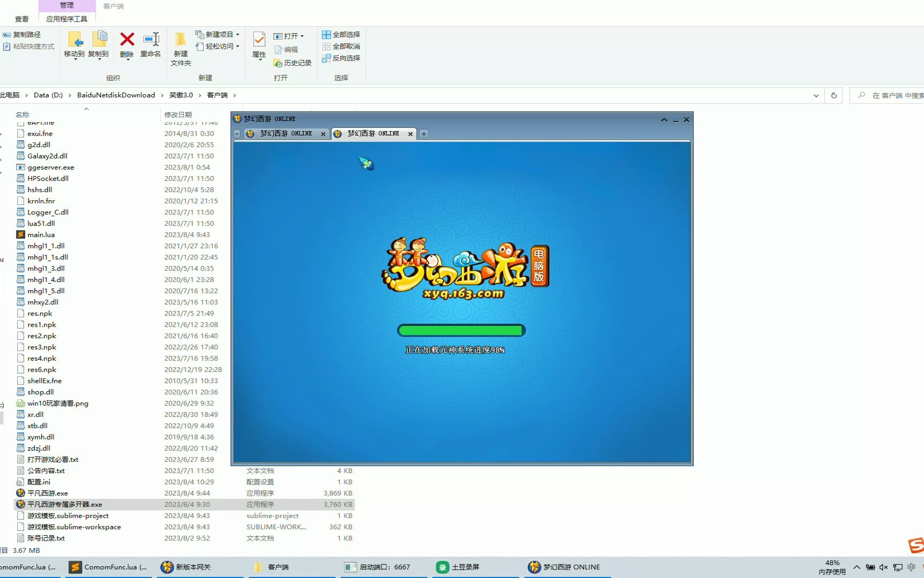Sort by 修改日期 column header
The width and height of the screenshot is (924, 578).
pyautogui.click(x=178, y=115)
